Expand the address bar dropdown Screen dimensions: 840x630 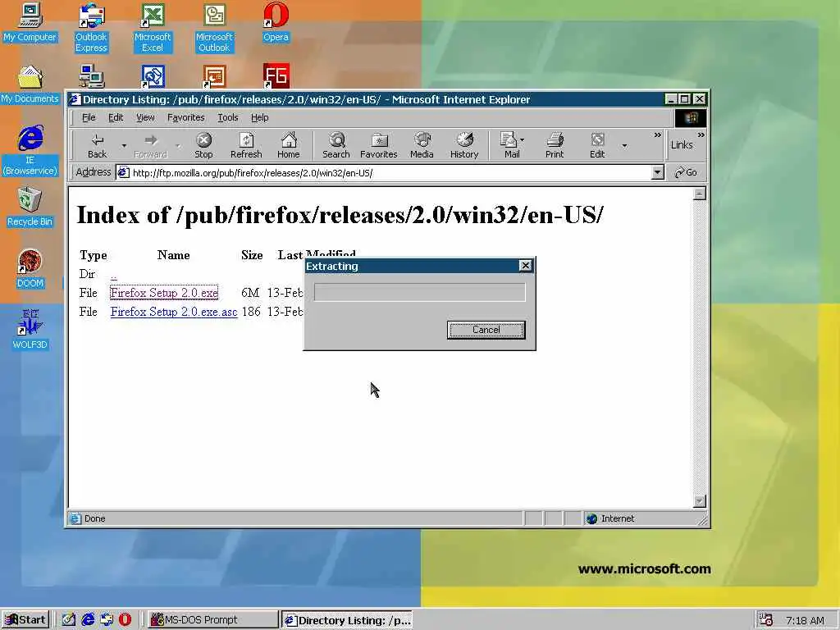[657, 172]
